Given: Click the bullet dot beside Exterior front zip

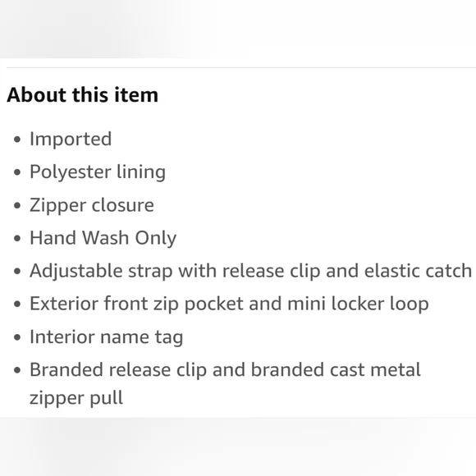Looking at the screenshot, I should pyautogui.click(x=17, y=304).
